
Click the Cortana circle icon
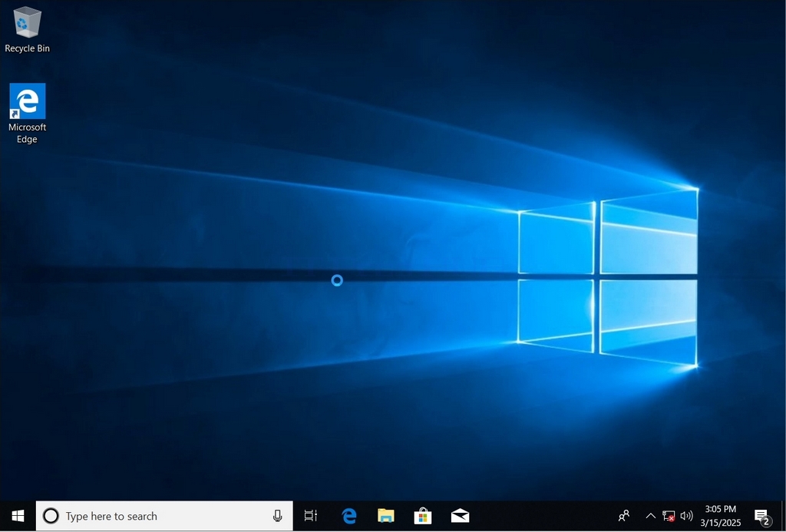pyautogui.click(x=51, y=516)
